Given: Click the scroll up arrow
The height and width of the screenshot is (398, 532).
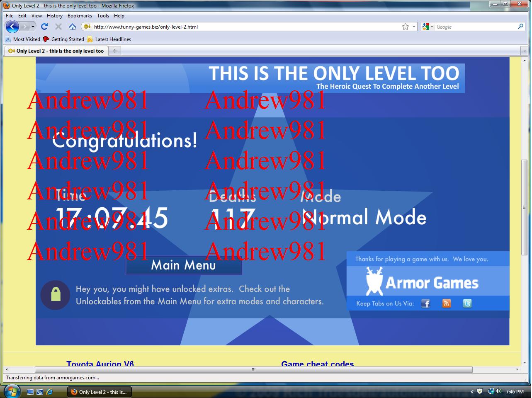Looking at the screenshot, I should 525,61.
